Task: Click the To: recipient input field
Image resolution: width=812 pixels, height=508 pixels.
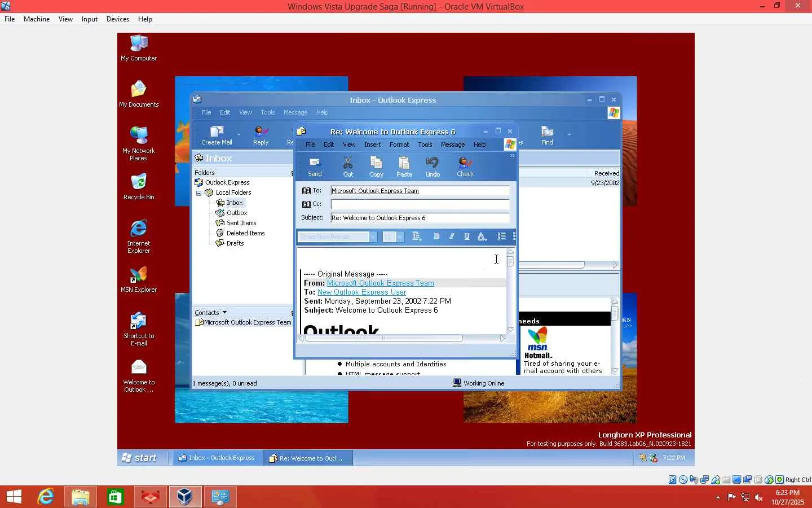Action: tap(420, 191)
